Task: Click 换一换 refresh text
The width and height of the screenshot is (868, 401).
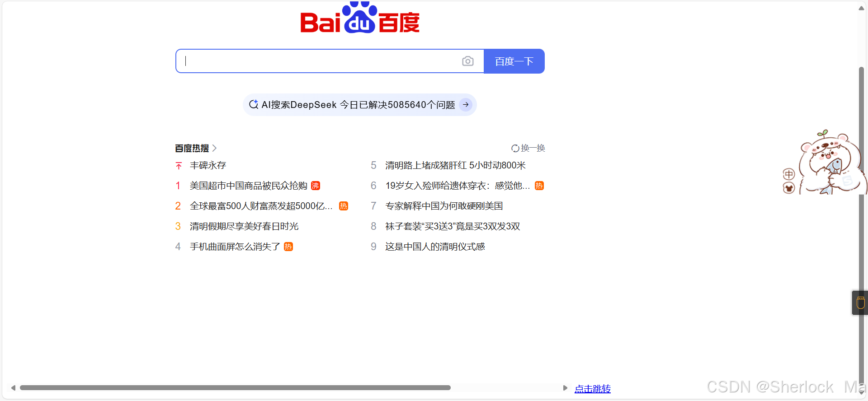Action: point(533,148)
